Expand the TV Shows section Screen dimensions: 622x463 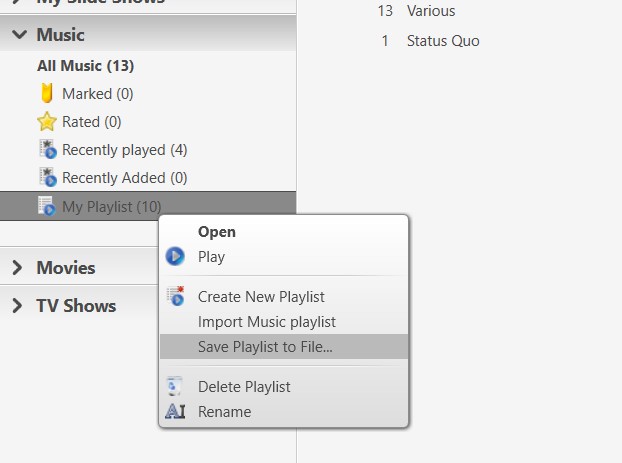[18, 306]
